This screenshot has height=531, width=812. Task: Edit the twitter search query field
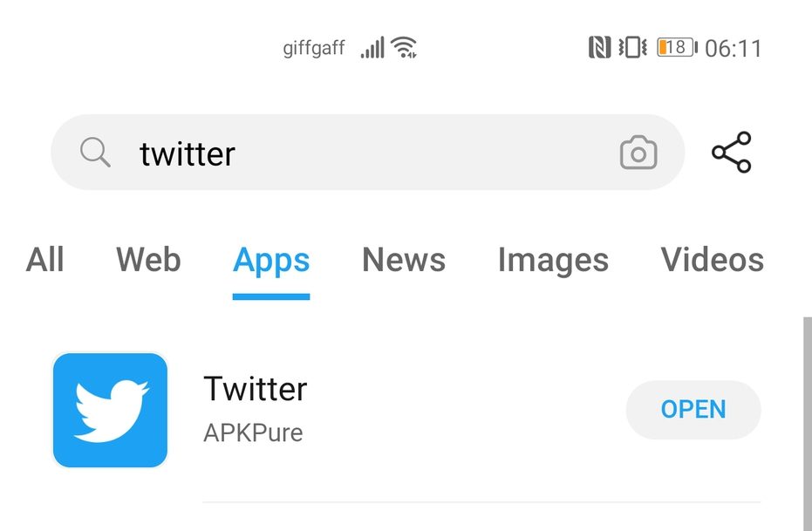point(366,153)
